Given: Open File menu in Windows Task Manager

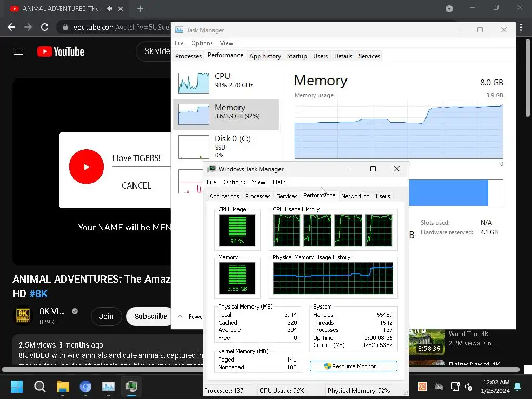Looking at the screenshot, I should 211,182.
